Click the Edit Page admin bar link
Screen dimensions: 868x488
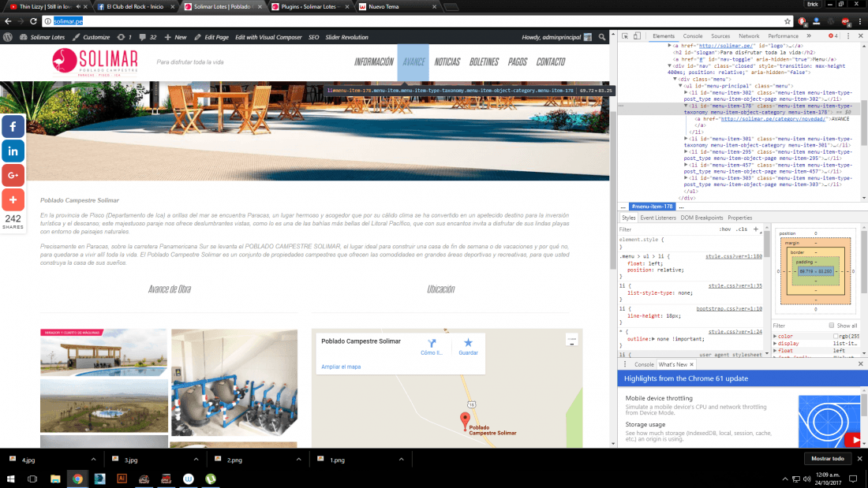point(211,37)
